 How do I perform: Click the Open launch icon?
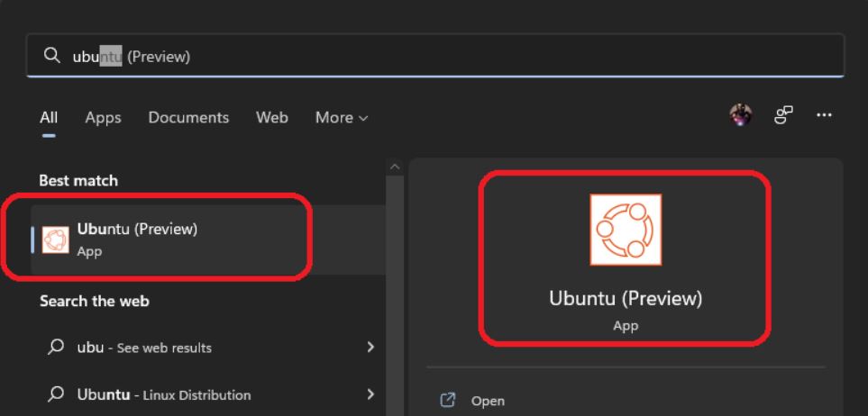pyautogui.click(x=447, y=400)
